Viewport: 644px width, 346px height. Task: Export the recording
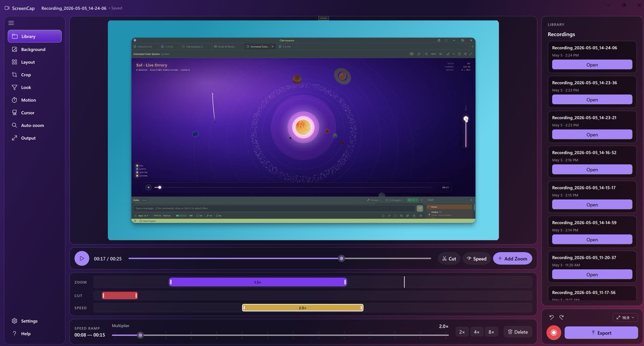click(x=601, y=333)
